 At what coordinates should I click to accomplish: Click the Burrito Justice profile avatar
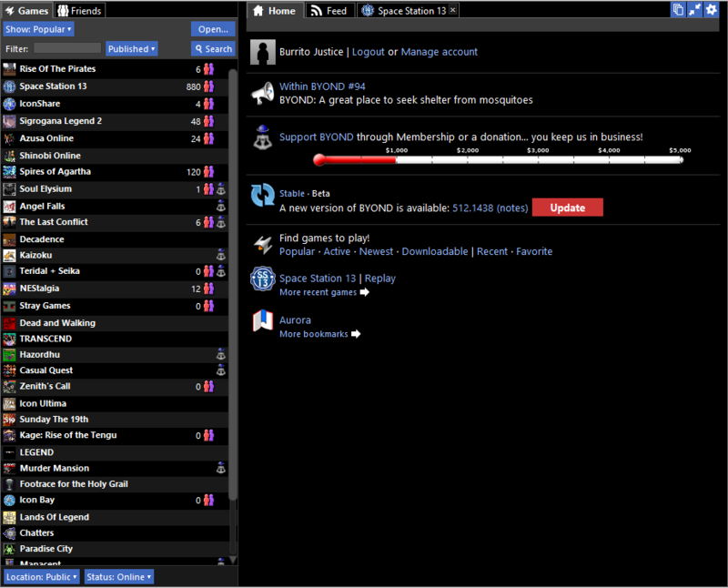263,52
